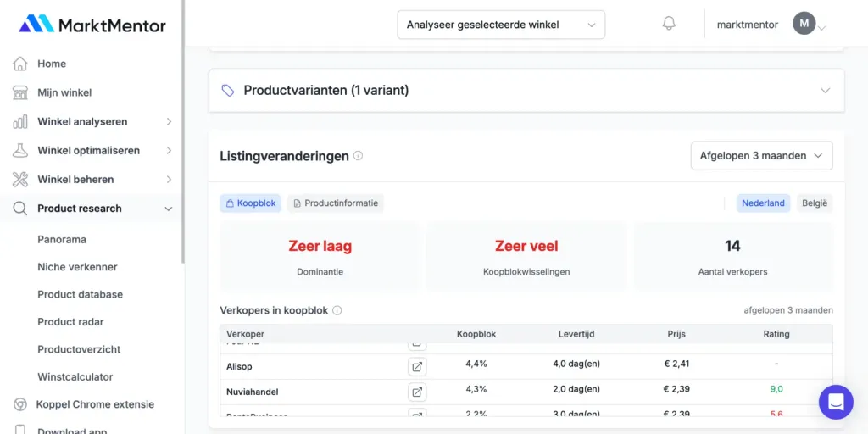868x434 pixels.
Task: Sort by Verkoper column header
Action: pos(245,334)
